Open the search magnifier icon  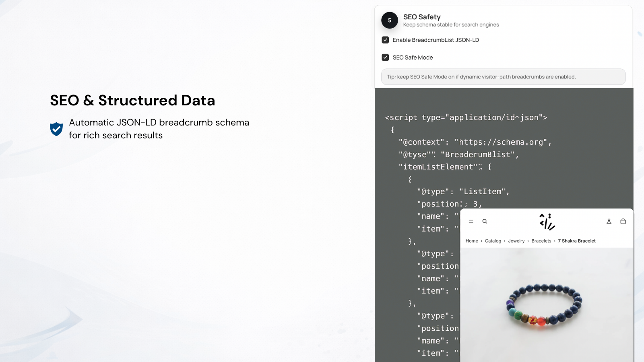coord(485,221)
